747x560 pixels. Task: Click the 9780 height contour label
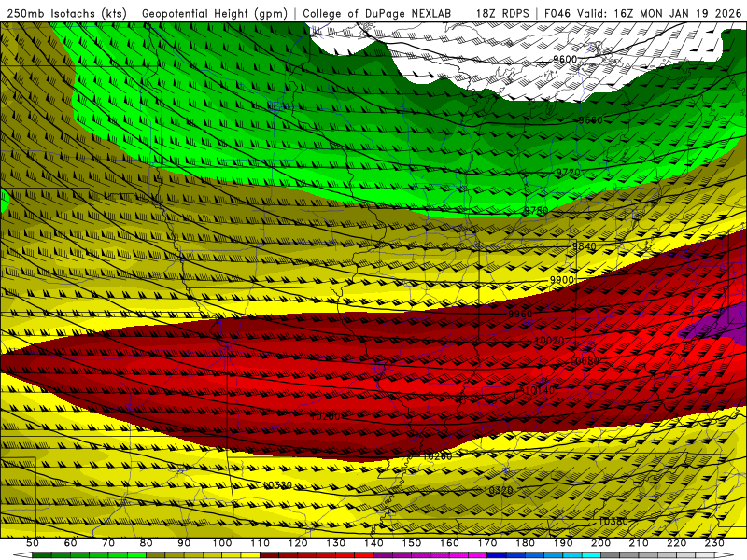click(536, 211)
